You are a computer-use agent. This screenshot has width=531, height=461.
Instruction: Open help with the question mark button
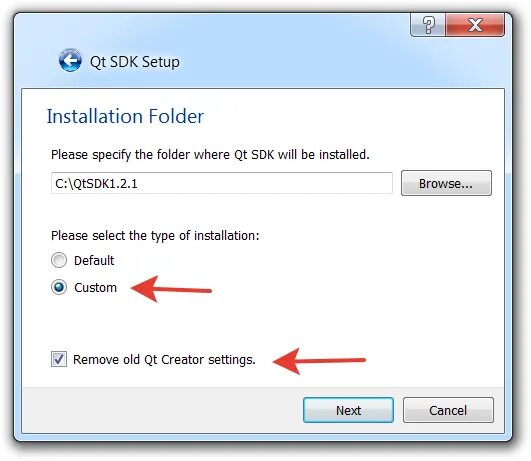[x=428, y=25]
